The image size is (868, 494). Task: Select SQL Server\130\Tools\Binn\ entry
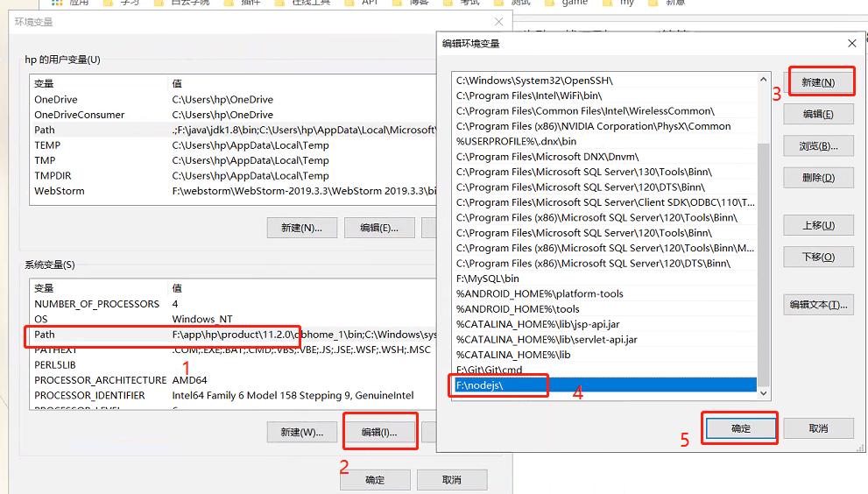coord(604,172)
